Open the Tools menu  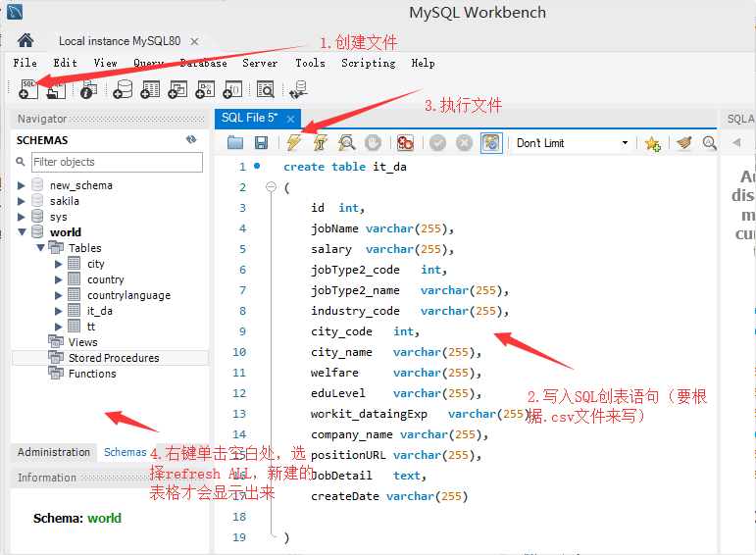pos(310,63)
